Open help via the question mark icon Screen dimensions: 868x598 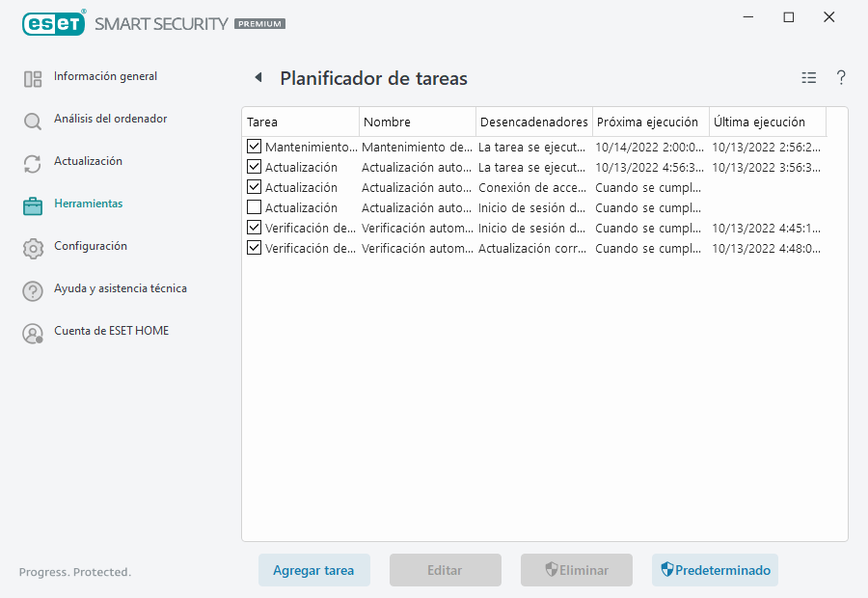[840, 77]
